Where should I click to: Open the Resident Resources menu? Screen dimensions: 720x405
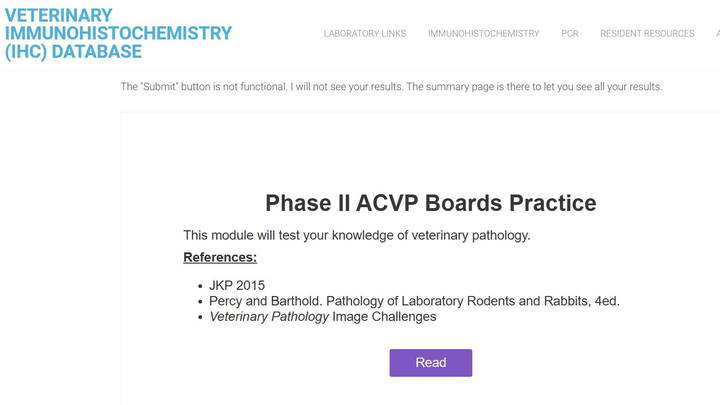[647, 34]
